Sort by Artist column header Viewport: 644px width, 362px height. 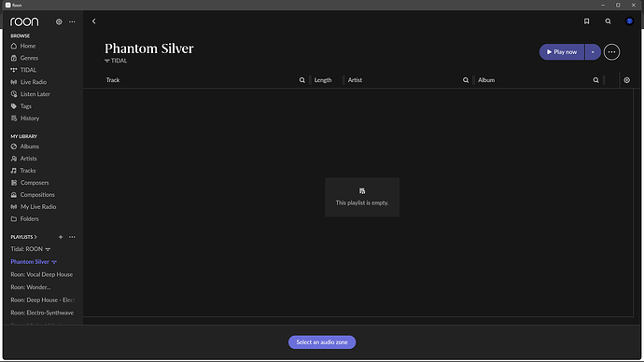(355, 80)
